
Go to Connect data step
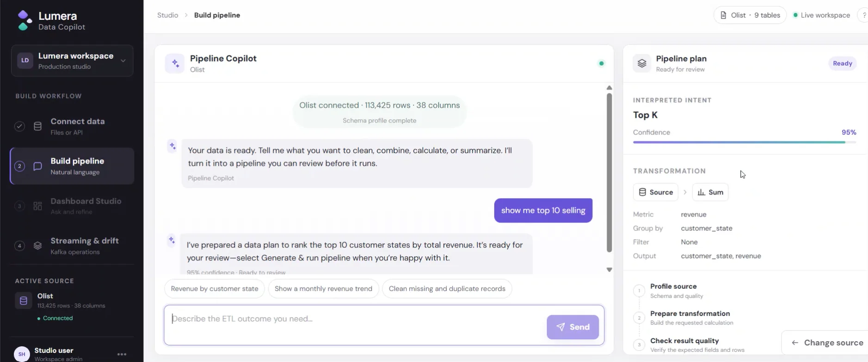[72, 126]
